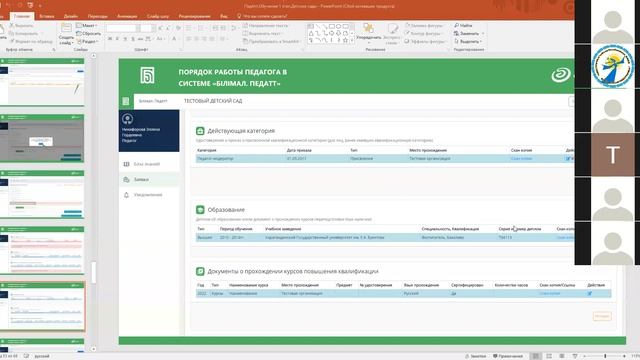The width and height of the screenshot is (640, 360).
Task: Switch to the Дизайн ribbon tab
Action: (71, 16)
